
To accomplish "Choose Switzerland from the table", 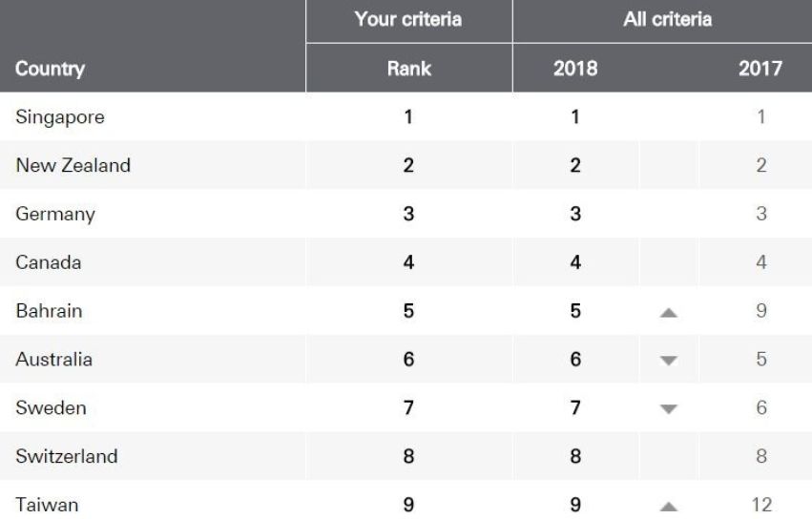I will (x=67, y=457).
